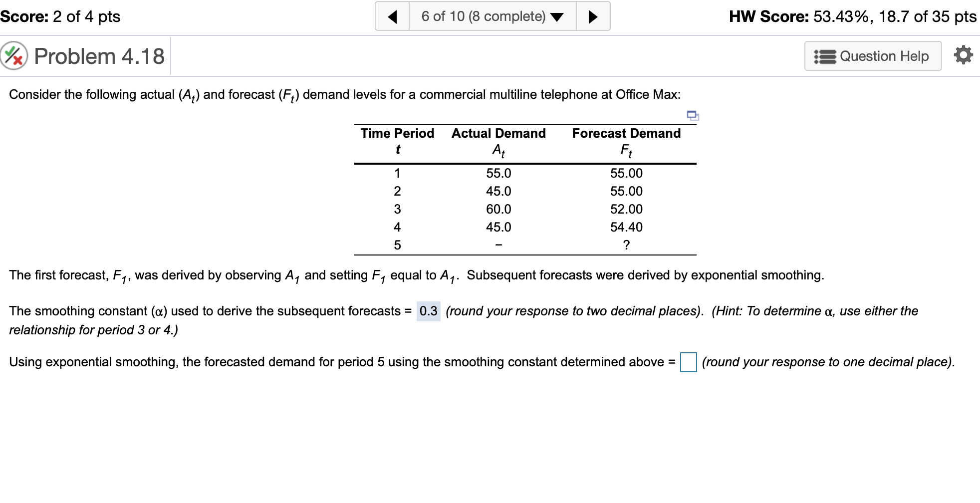Select the Score: 2 of 4 pts label
The image size is (980, 503).
(x=59, y=15)
